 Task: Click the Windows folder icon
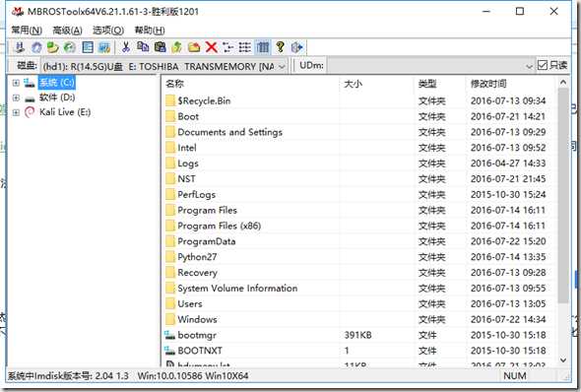click(170, 319)
